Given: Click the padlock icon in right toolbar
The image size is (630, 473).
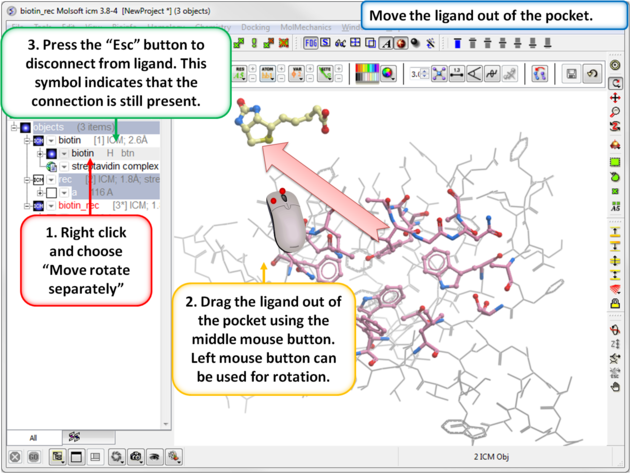Looking at the screenshot, I should [616, 304].
